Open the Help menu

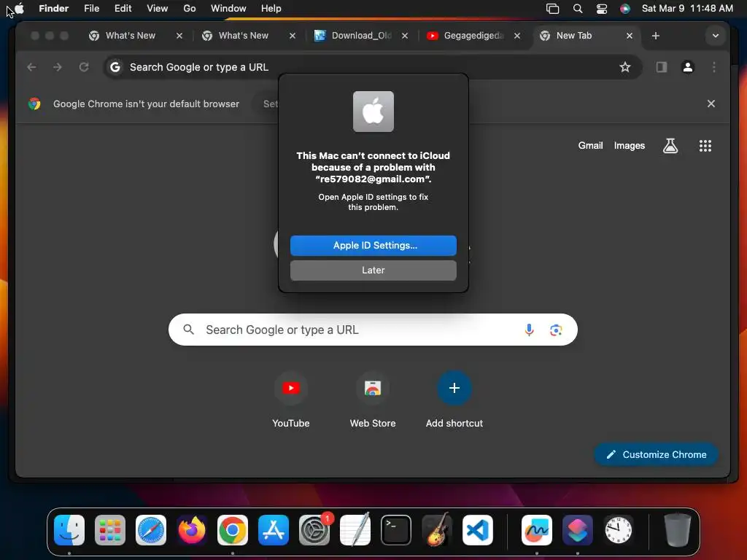pos(271,8)
